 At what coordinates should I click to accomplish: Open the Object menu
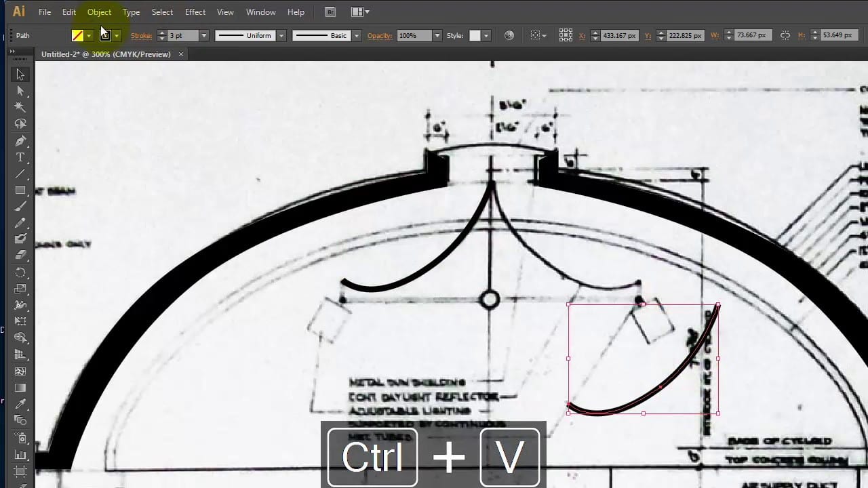pyautogui.click(x=99, y=12)
